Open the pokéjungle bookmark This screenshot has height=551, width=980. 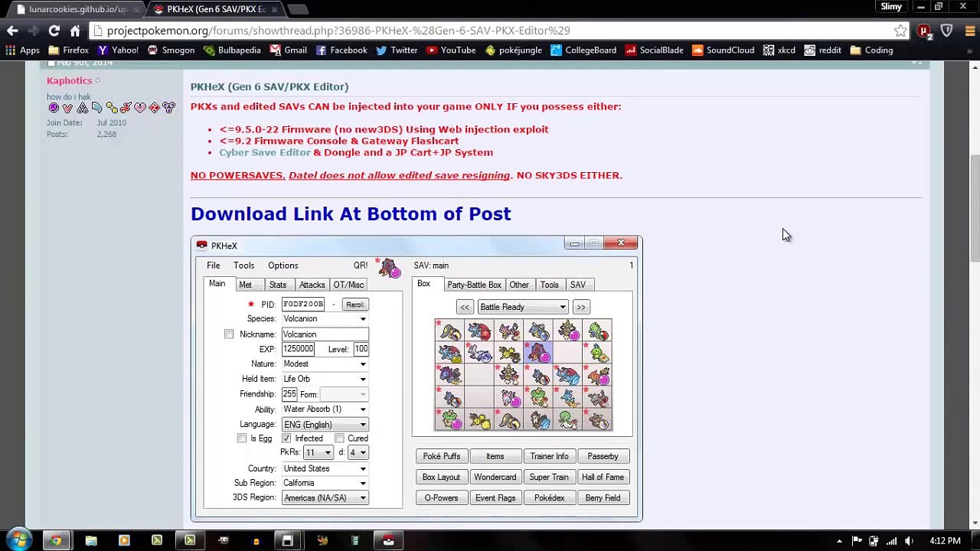[x=513, y=50]
